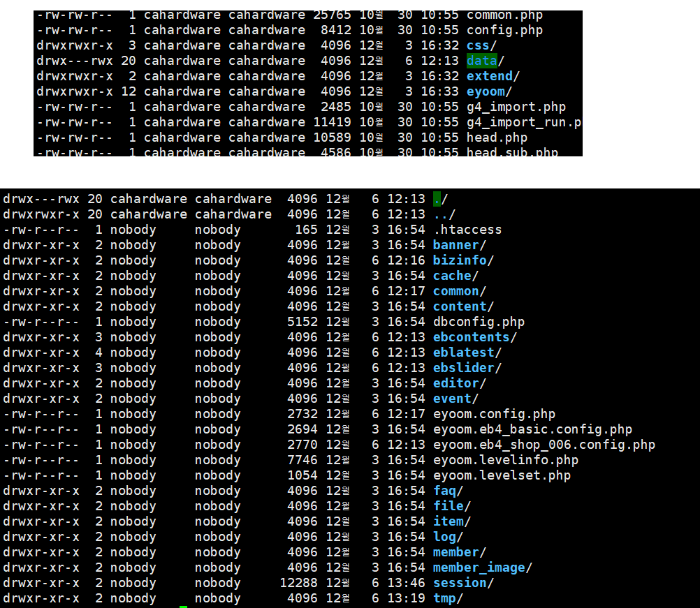This screenshot has height=608, width=700.
Task: Click the dbconfig.php filename
Action: pyautogui.click(x=479, y=322)
